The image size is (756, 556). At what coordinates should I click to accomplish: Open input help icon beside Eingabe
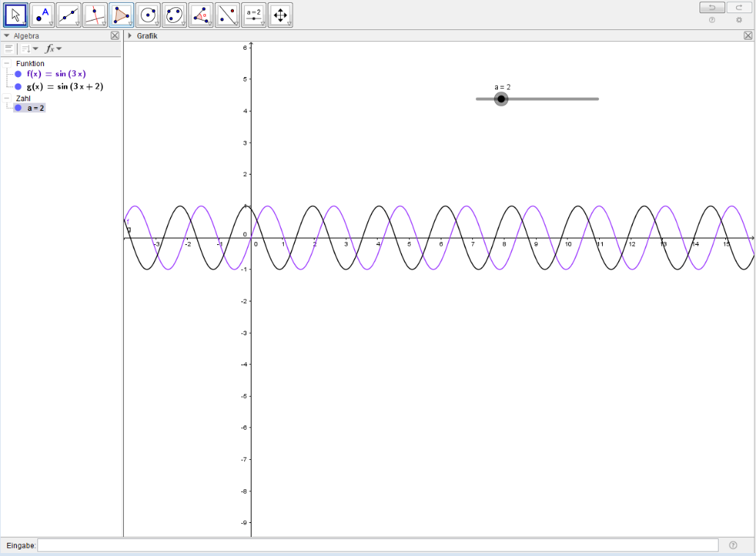733,546
